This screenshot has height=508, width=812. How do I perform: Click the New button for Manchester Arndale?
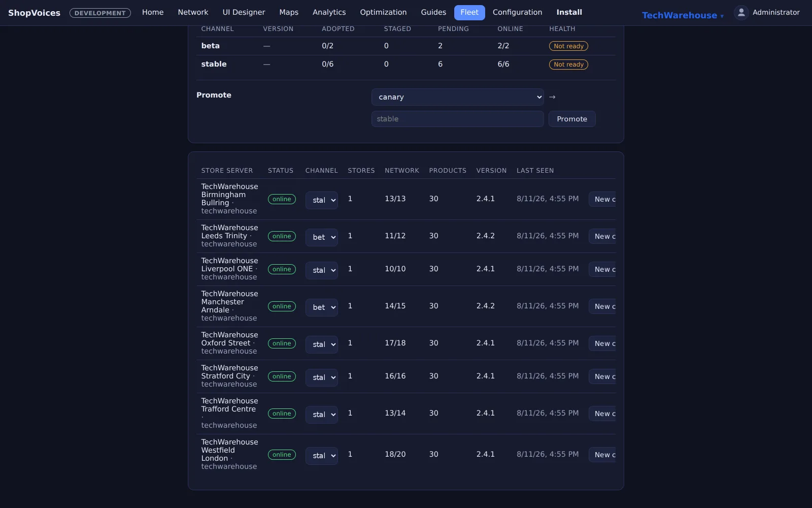602,307
